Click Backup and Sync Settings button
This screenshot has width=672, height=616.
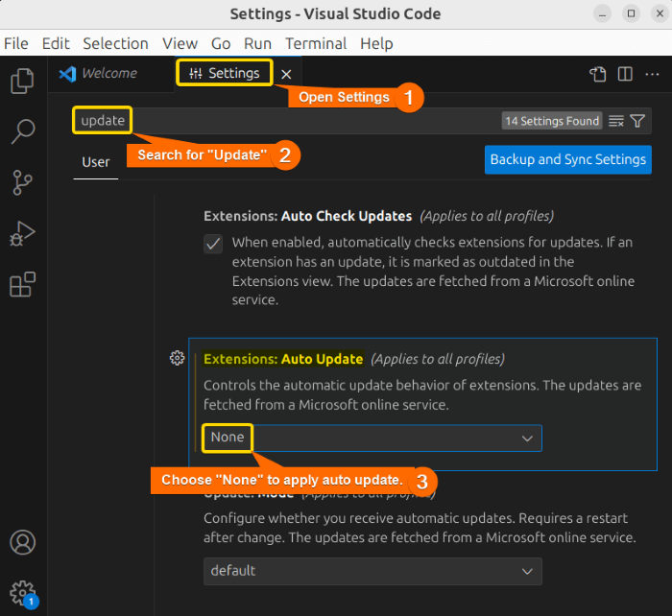click(x=568, y=160)
